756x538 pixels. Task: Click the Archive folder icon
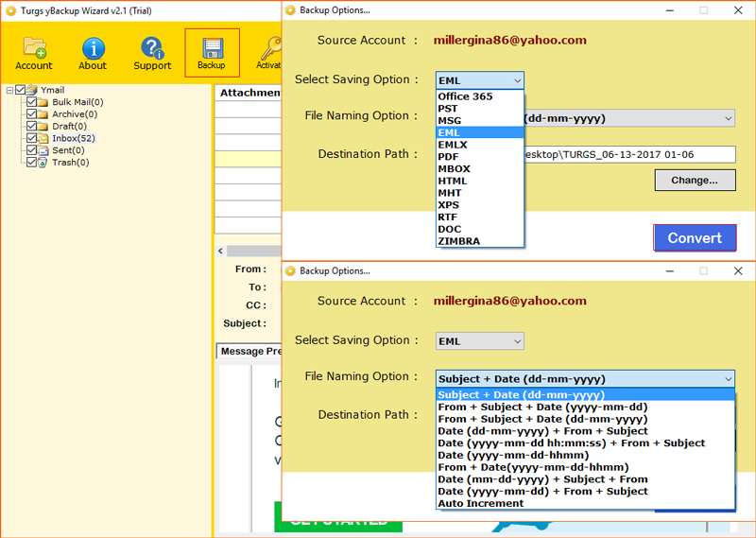point(43,114)
